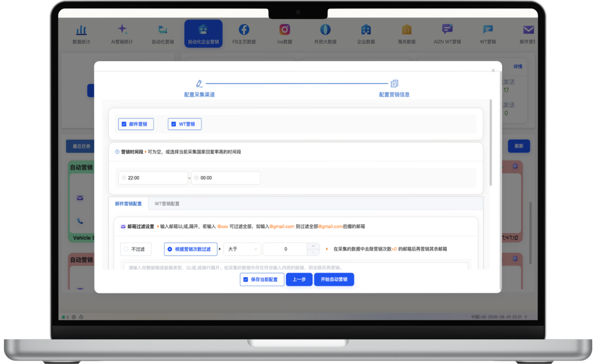This screenshot has height=364, width=596.
Task: Open AI营销统计 sparkle icon
Action: coord(122,29)
